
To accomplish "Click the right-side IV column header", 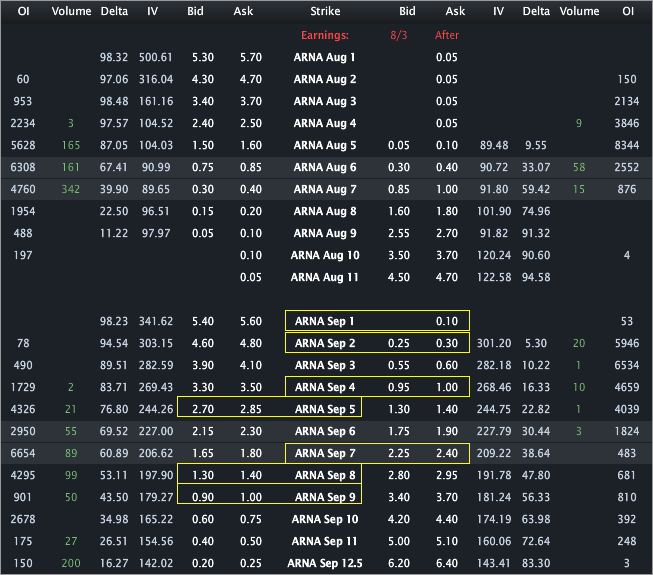I will tap(498, 11).
